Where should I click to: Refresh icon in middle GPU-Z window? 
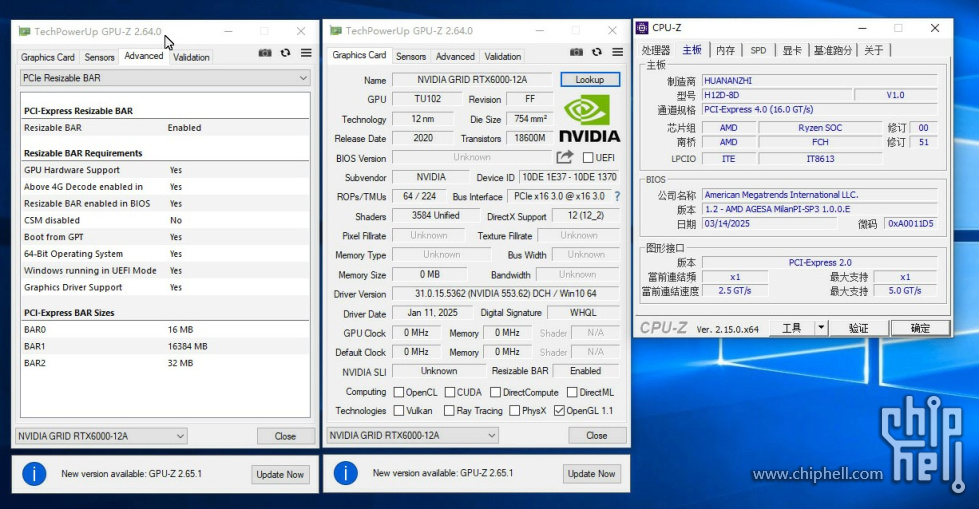597,52
